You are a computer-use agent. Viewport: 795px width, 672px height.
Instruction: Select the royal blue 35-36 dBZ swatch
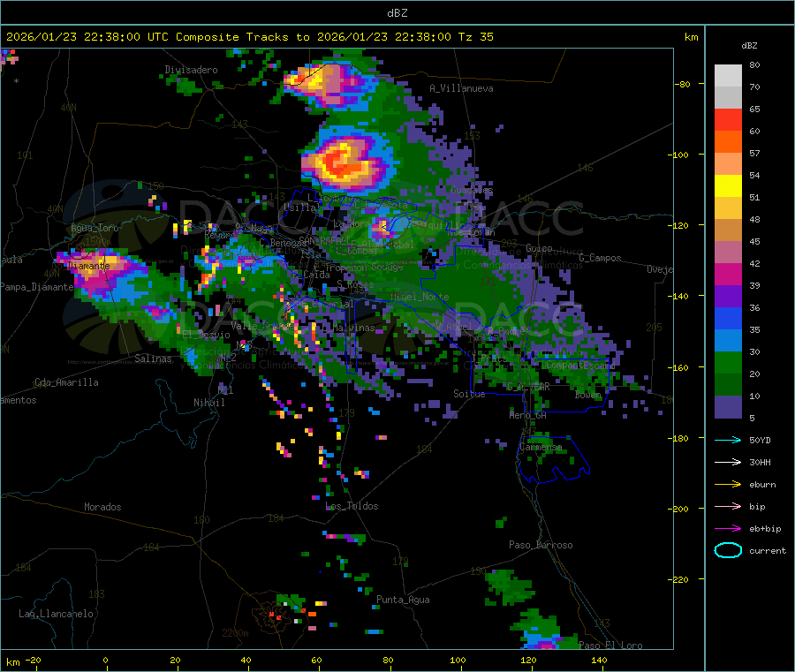728,319
